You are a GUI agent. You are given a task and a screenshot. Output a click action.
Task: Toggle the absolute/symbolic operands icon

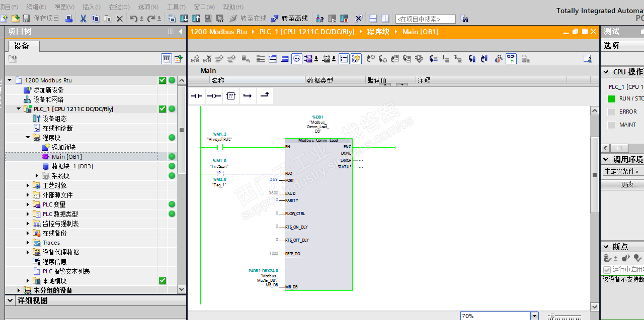click(x=308, y=59)
